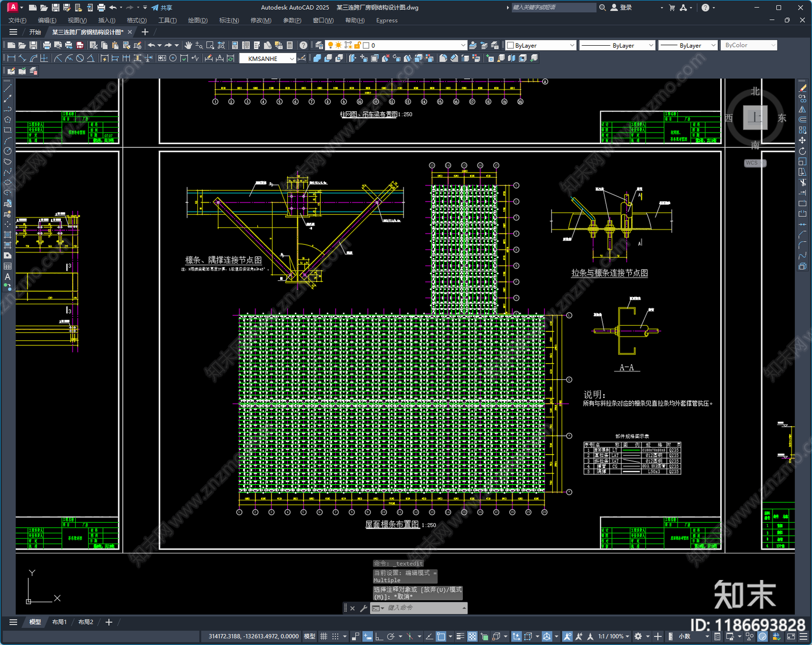Select the Diameter dimension tool
This screenshot has height=645, width=812.
click(x=80, y=58)
